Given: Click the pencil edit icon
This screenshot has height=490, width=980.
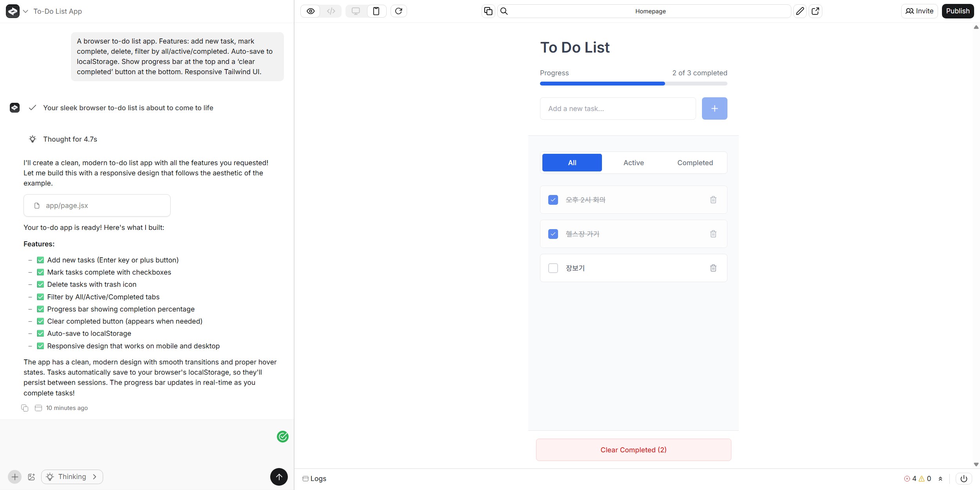Looking at the screenshot, I should [x=800, y=11].
